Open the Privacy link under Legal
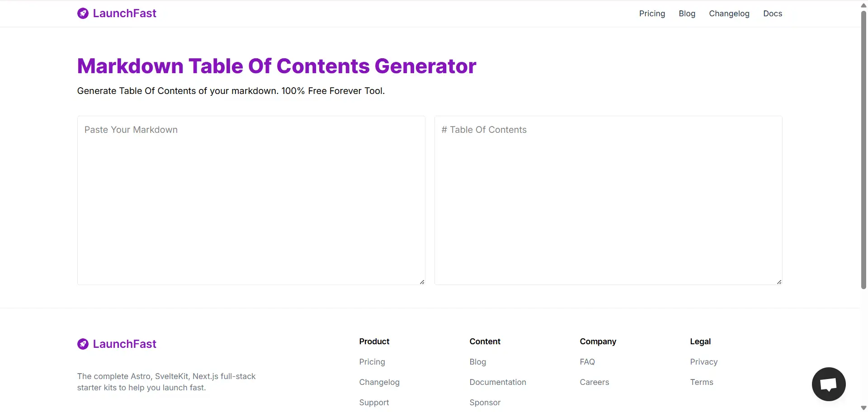The width and height of the screenshot is (868, 412). (703, 362)
